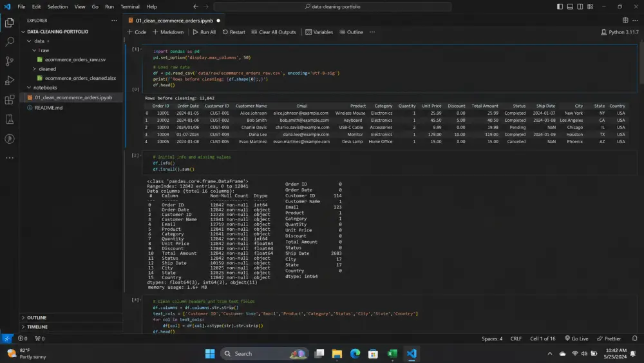Collapse cell 1 using its fold chevron
The width and height of the screenshot is (644, 363).
pos(141,49)
